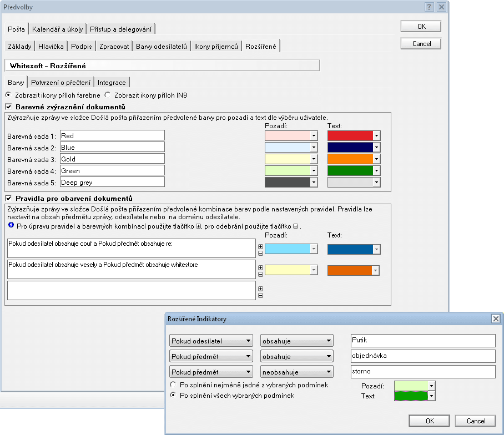Click the plus icon beside the empty rule
The image size is (504, 435).
pos(261,289)
